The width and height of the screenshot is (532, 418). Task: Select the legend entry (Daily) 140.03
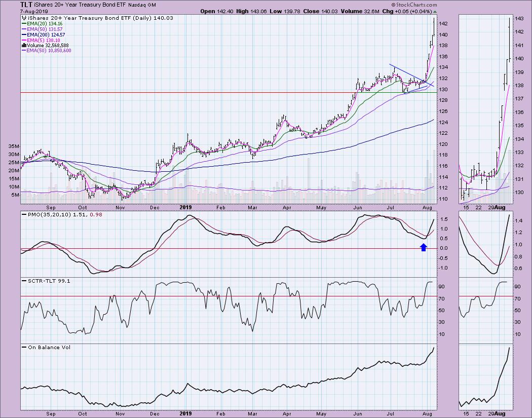click(154, 18)
